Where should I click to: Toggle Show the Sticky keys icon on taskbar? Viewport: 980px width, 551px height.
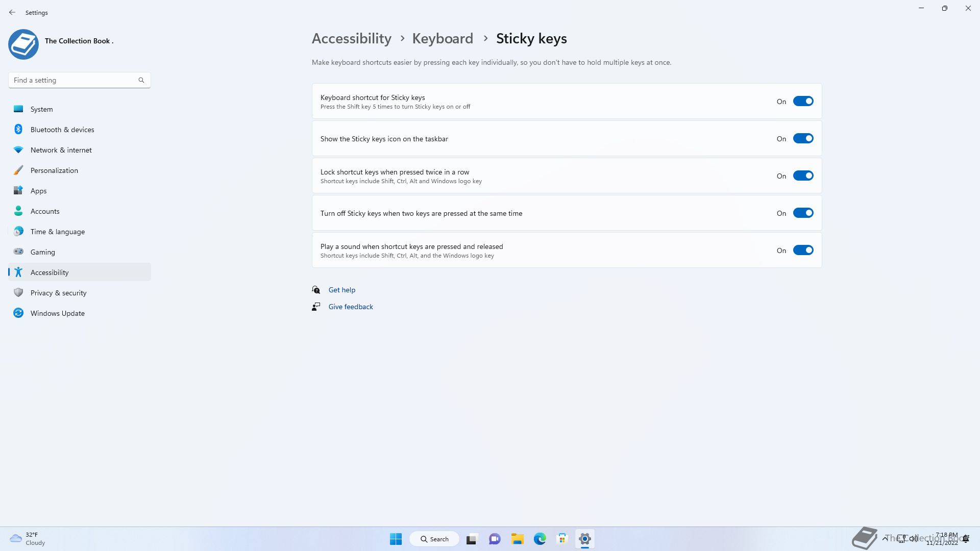pyautogui.click(x=803, y=139)
